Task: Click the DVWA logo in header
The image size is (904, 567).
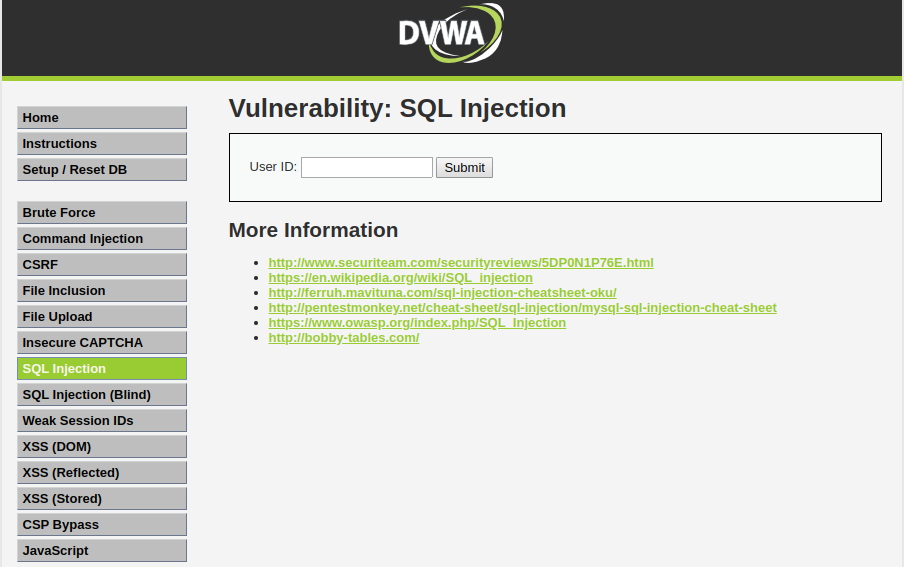Action: pos(451,35)
